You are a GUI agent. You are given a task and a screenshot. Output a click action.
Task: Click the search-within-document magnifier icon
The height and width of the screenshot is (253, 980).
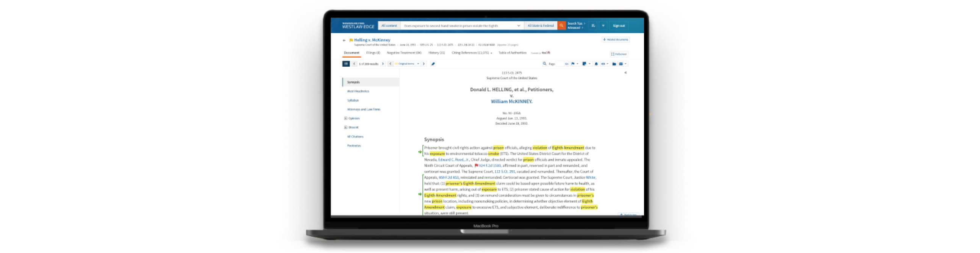tap(544, 64)
